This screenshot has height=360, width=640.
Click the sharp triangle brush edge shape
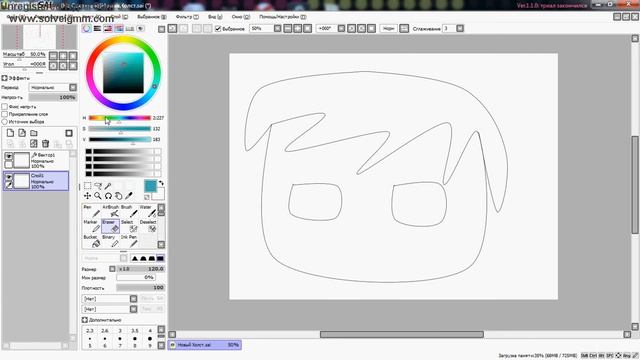[x=135, y=258]
